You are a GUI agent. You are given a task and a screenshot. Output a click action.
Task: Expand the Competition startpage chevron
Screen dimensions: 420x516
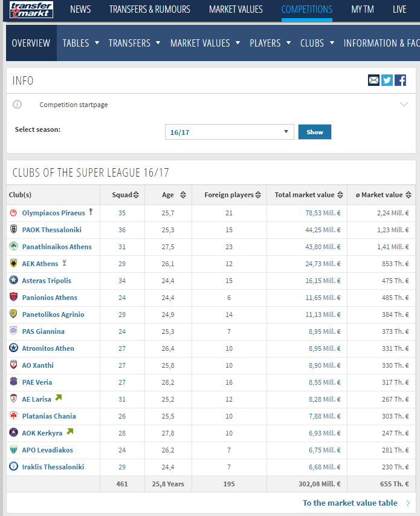(404, 104)
